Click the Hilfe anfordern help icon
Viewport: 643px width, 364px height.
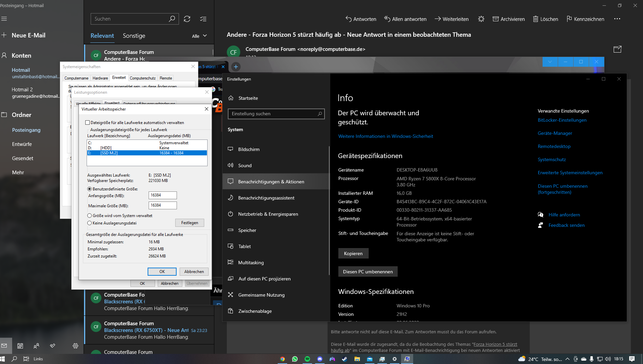tap(541, 215)
